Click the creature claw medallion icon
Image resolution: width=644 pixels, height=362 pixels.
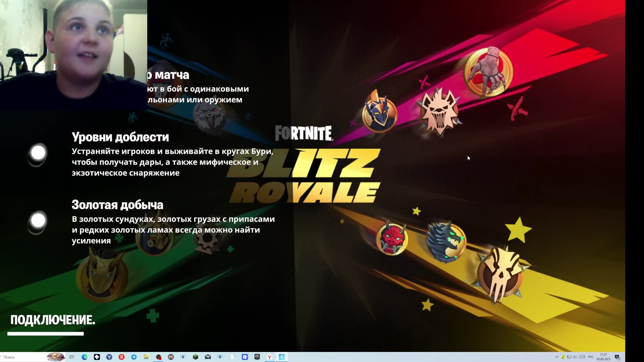coord(488,72)
